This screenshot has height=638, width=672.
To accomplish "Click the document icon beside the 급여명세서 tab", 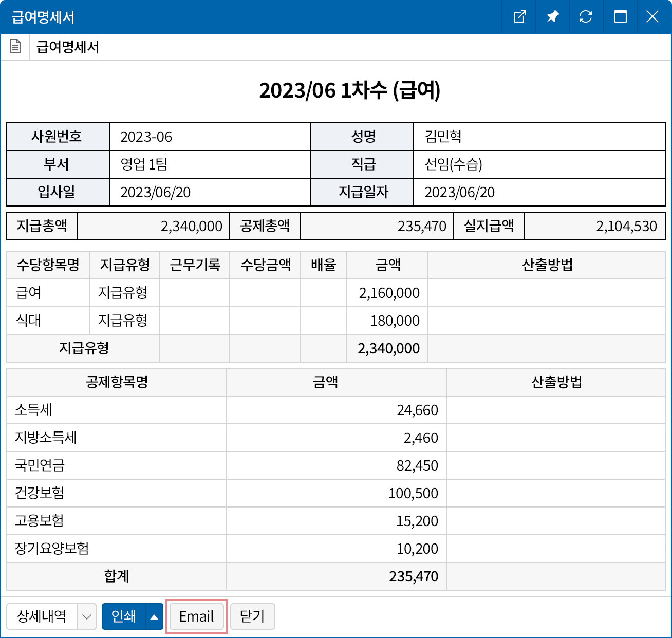I will (15, 47).
